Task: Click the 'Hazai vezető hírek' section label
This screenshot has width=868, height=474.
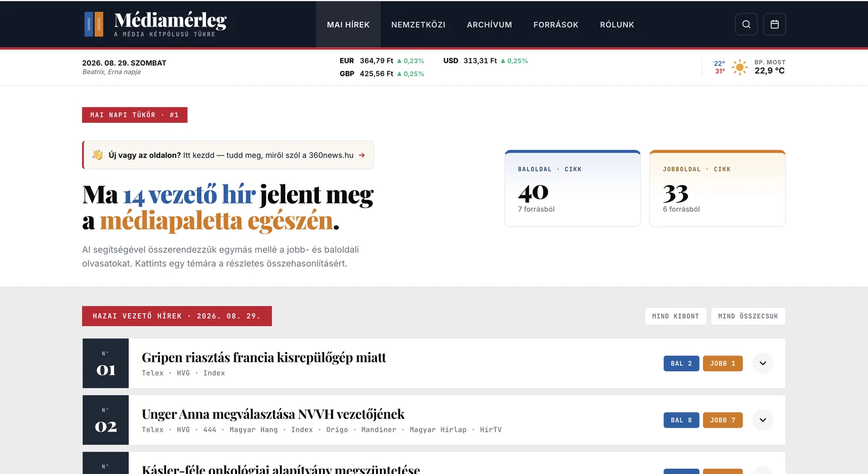Action: [177, 316]
